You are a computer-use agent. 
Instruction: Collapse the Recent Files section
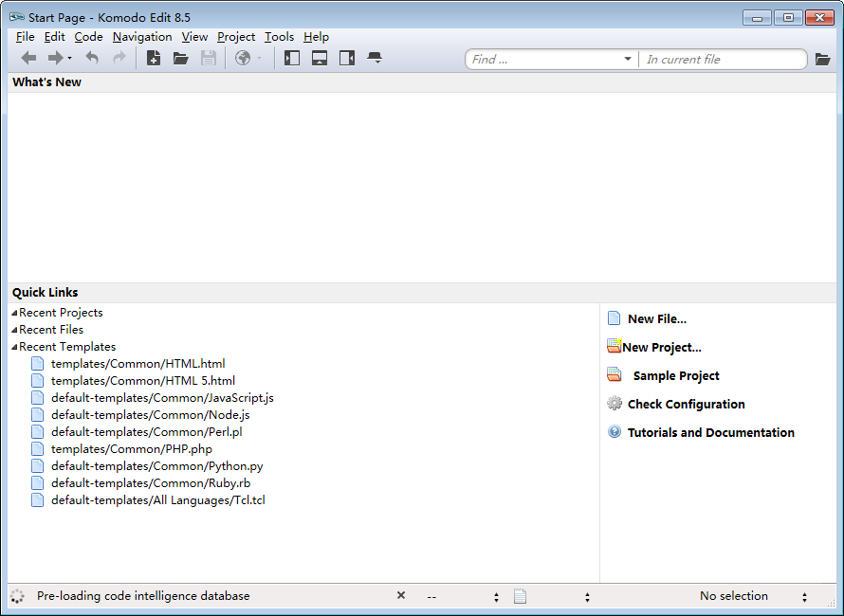point(14,330)
